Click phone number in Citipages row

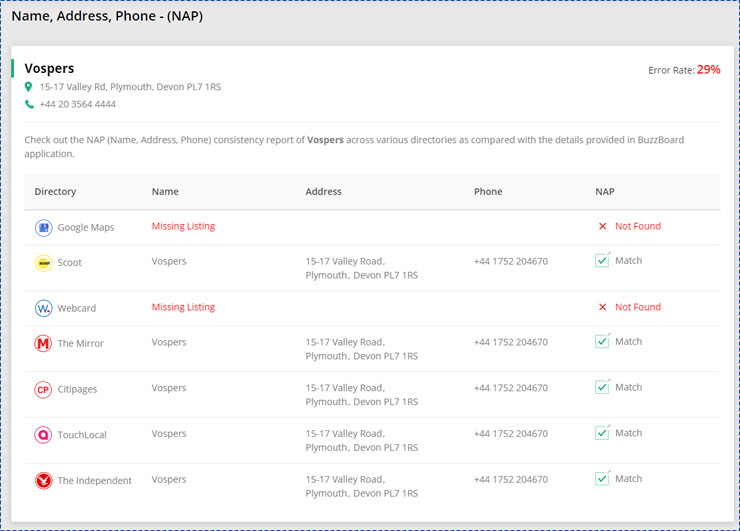tap(511, 388)
